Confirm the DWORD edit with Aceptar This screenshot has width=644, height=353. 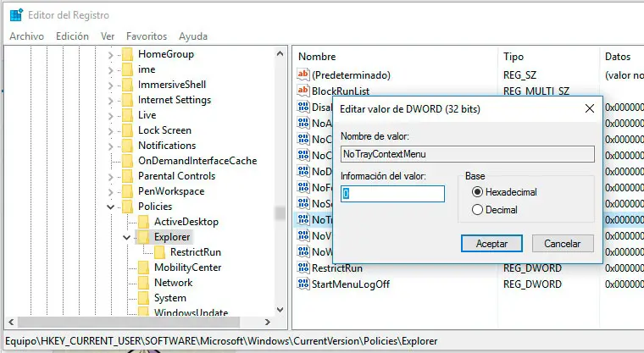[491, 244]
